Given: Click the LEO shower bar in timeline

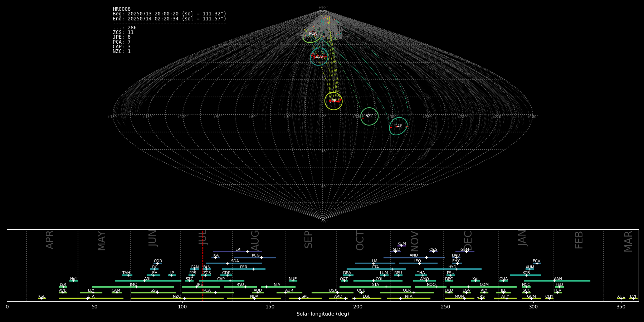Looking at the screenshot, I should click(x=418, y=263).
